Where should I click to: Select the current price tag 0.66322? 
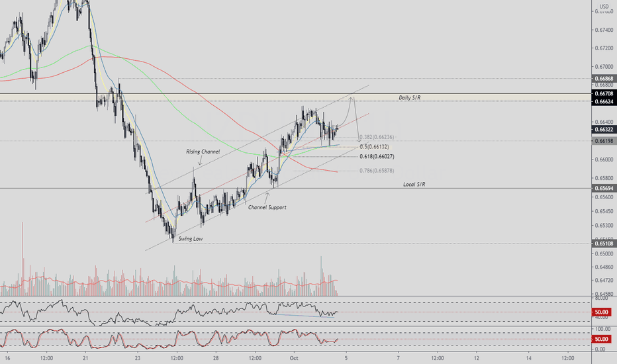click(604, 130)
